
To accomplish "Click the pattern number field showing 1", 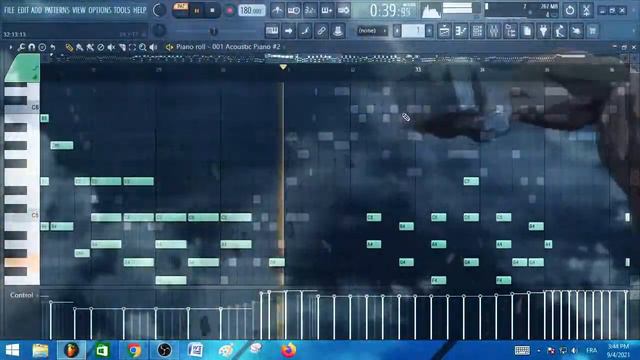I will (x=413, y=31).
